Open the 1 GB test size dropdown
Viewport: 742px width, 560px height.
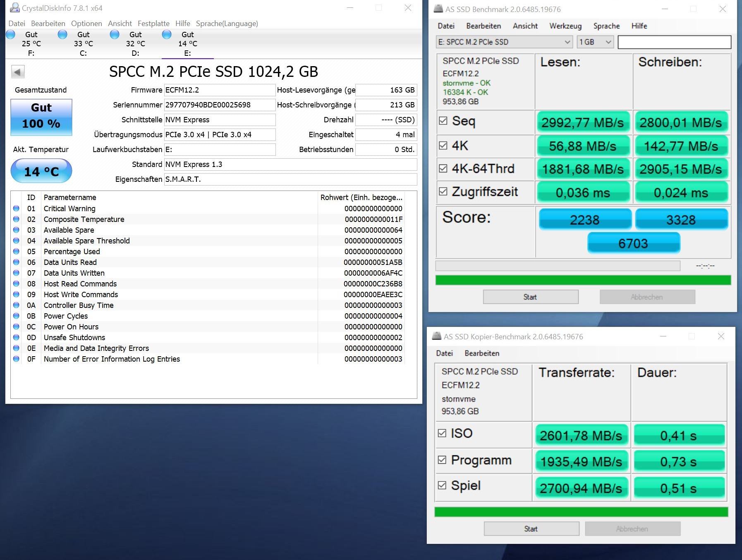tap(595, 42)
